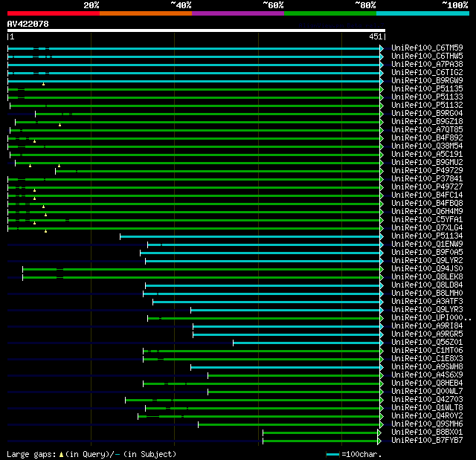Click the UniRef100_Q6H4M9 label
Viewport: 476px width, 460px height.
[427, 212]
